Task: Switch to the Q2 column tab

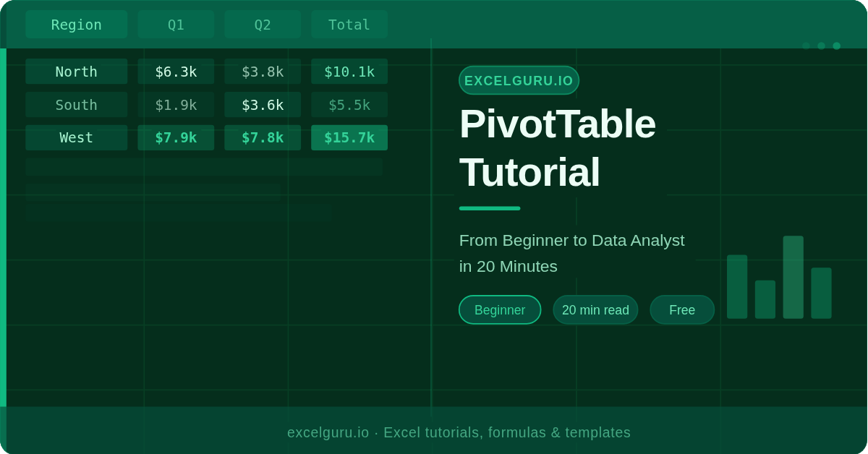Action: pyautogui.click(x=263, y=24)
